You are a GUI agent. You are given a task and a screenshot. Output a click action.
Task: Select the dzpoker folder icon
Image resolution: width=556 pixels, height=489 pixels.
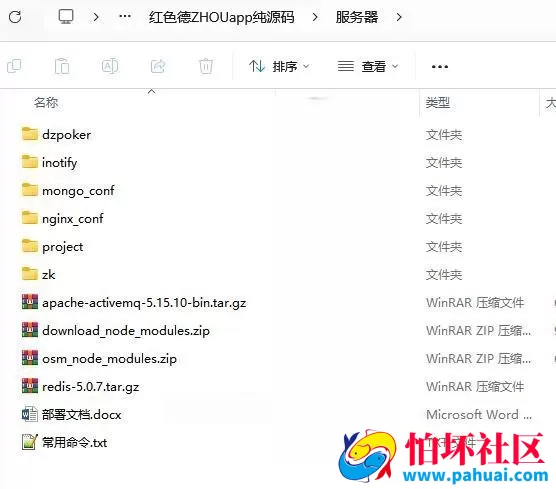(30, 134)
